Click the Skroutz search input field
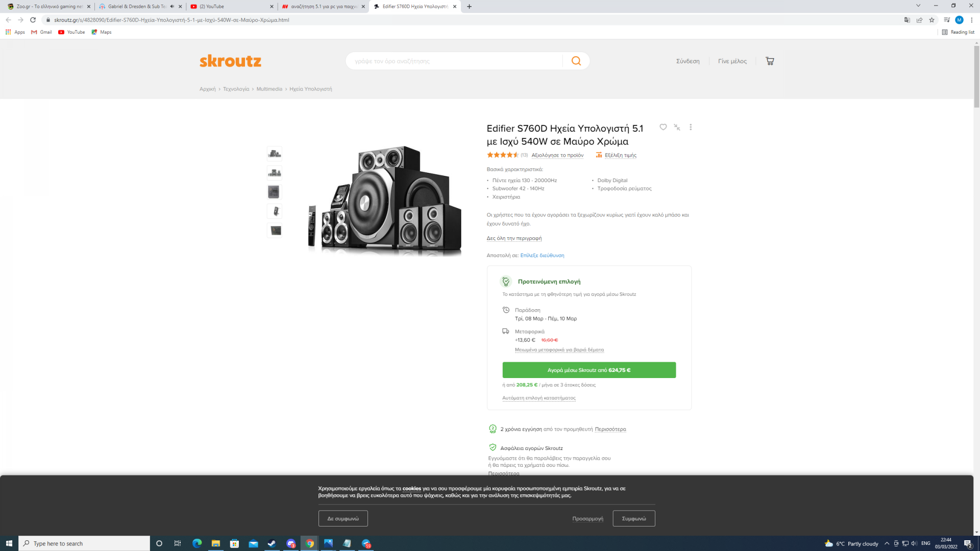The width and height of the screenshot is (980, 551). click(454, 61)
